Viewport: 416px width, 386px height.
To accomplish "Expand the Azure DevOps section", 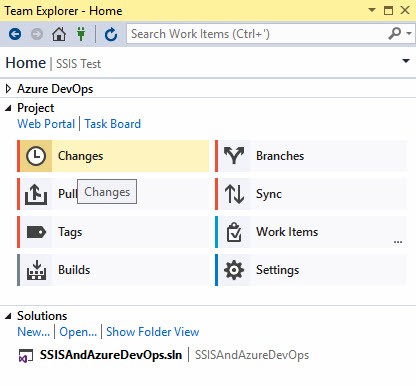I will (8, 89).
